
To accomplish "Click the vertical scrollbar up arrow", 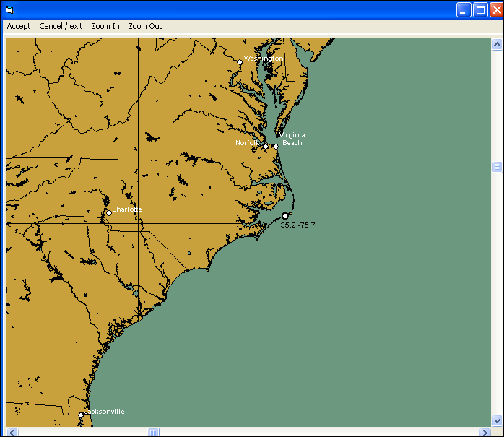I will click(497, 44).
